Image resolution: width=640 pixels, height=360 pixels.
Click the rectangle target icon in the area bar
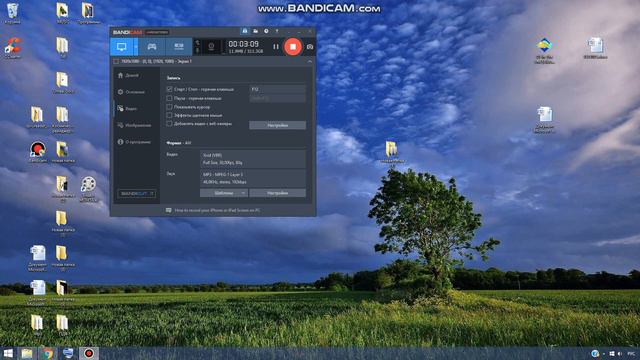point(116,61)
